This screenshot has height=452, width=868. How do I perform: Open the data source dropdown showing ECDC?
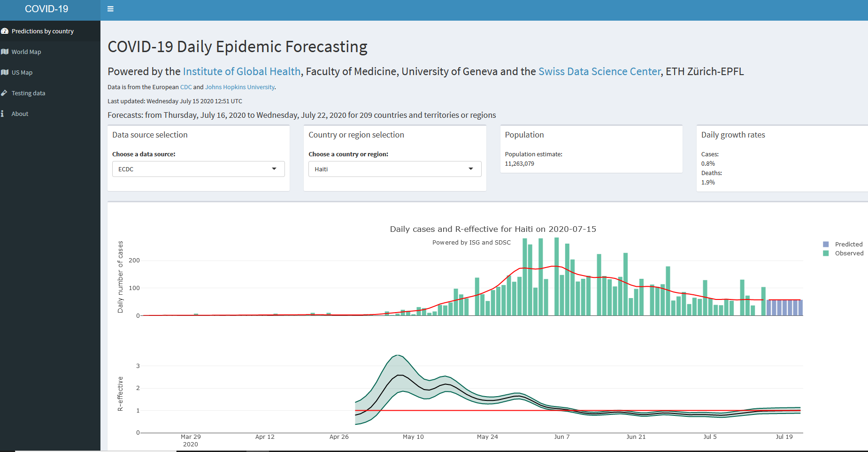coord(198,169)
